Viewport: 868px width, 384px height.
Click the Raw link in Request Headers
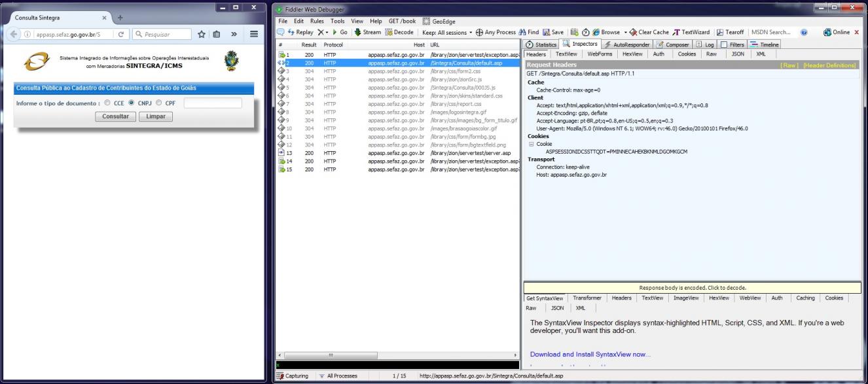(790, 65)
